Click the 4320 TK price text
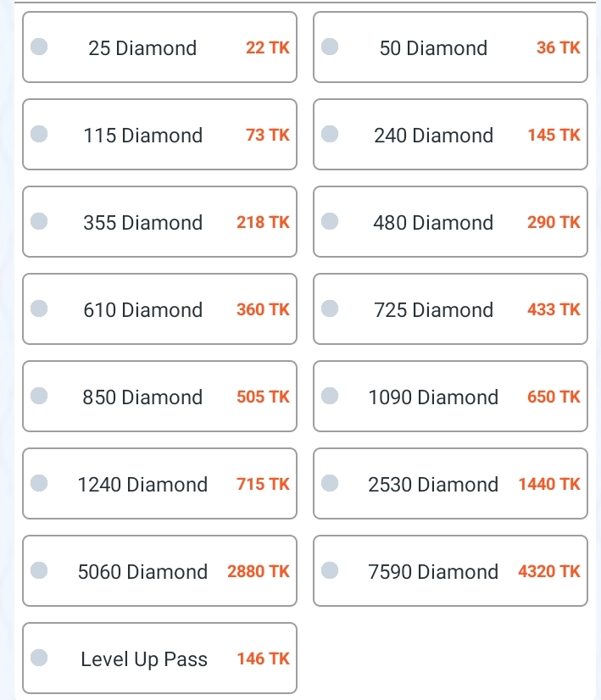 point(548,571)
